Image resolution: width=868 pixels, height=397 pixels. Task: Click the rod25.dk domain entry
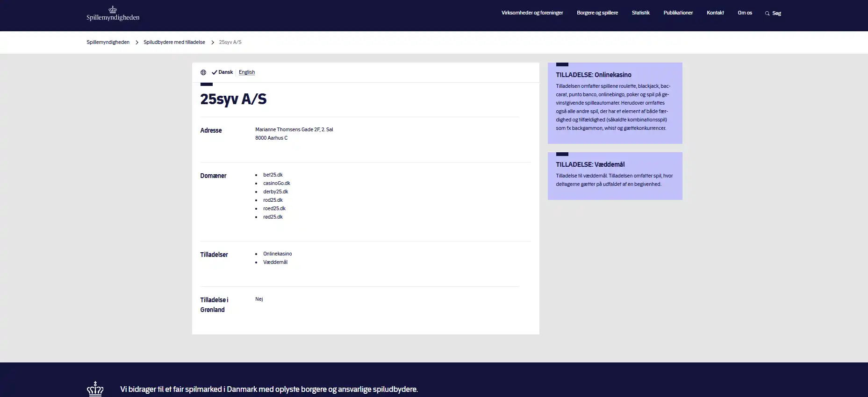coord(273,200)
